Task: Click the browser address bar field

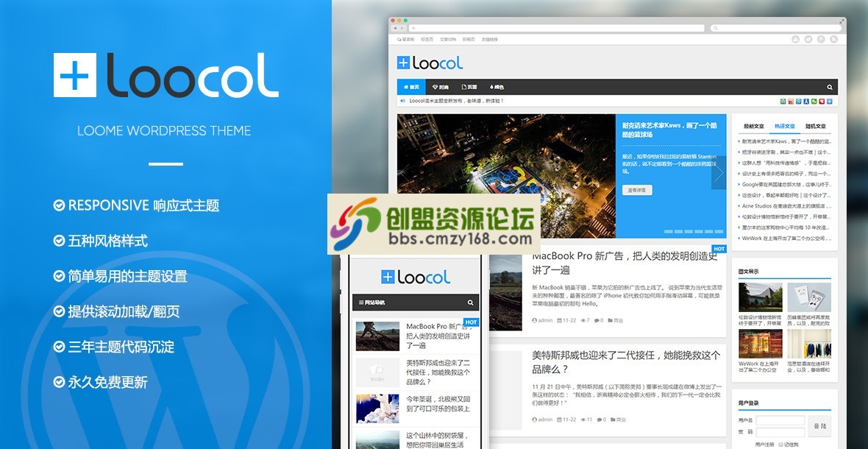Action: 556,28
